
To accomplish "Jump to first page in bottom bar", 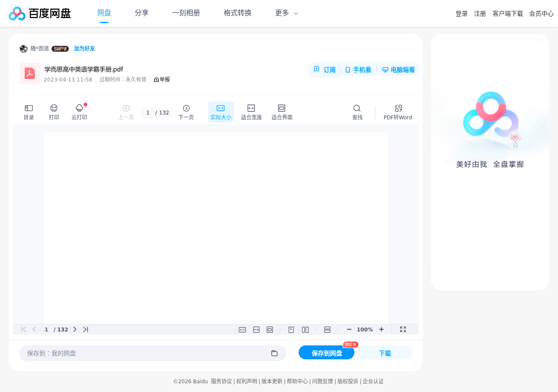I will pyautogui.click(x=24, y=330).
